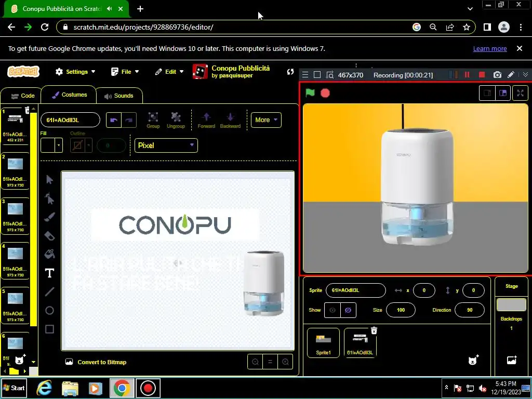Switch to large stage layout
Viewport: 532px width, 399px height.
[x=503, y=93]
